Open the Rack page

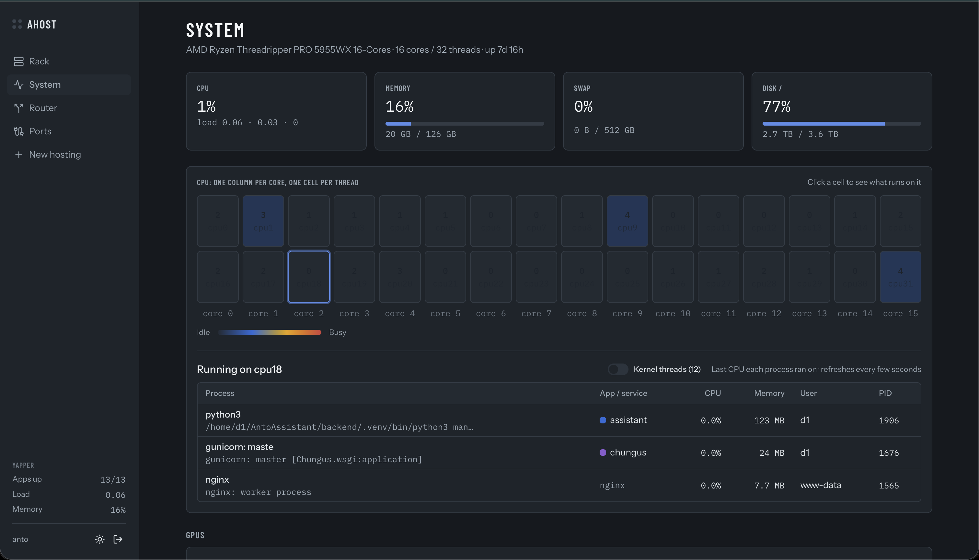(x=69, y=61)
